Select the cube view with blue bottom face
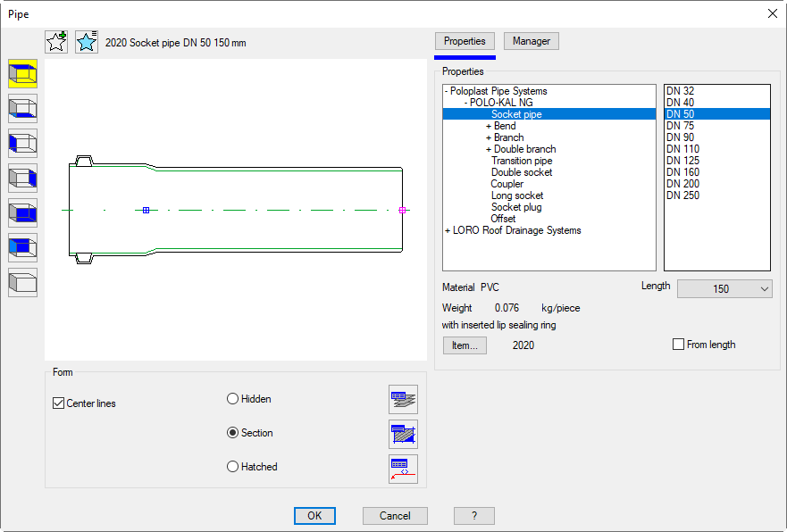Screen dimensions: 787x532 point(23,108)
